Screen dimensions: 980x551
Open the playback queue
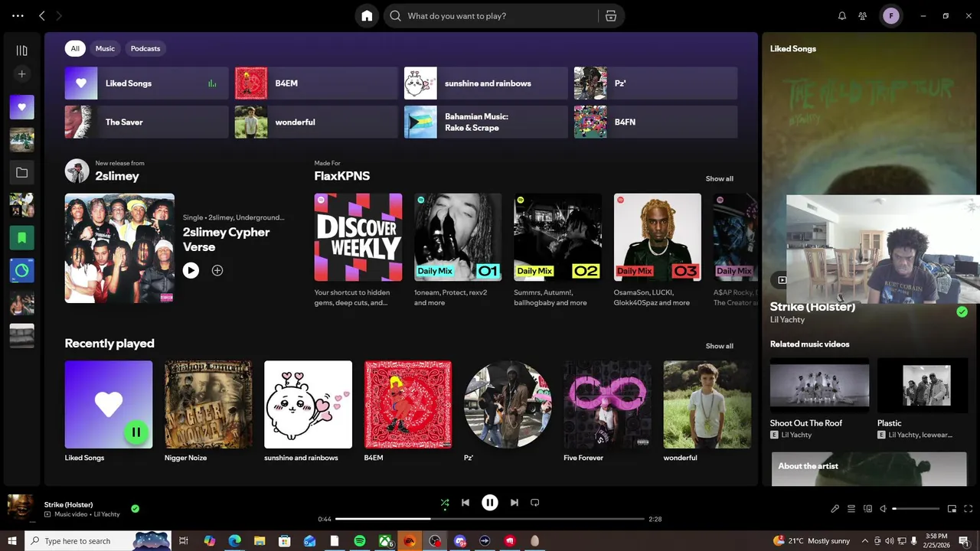[x=851, y=509]
